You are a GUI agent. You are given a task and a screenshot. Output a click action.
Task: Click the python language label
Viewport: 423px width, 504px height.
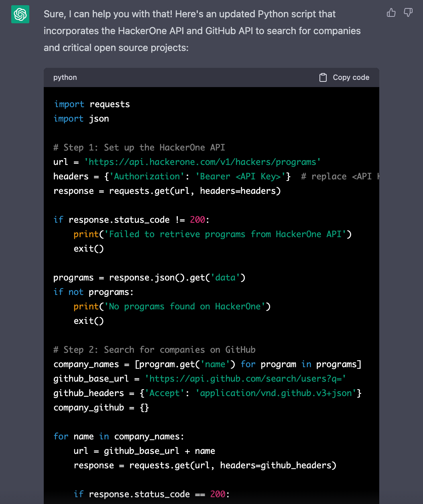click(65, 77)
